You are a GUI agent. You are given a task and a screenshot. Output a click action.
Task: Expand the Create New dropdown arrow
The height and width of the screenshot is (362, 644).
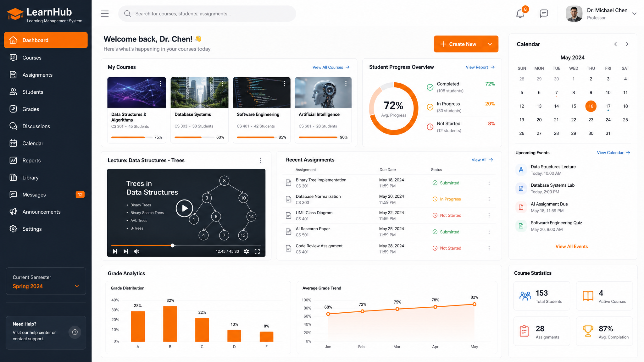pyautogui.click(x=490, y=44)
